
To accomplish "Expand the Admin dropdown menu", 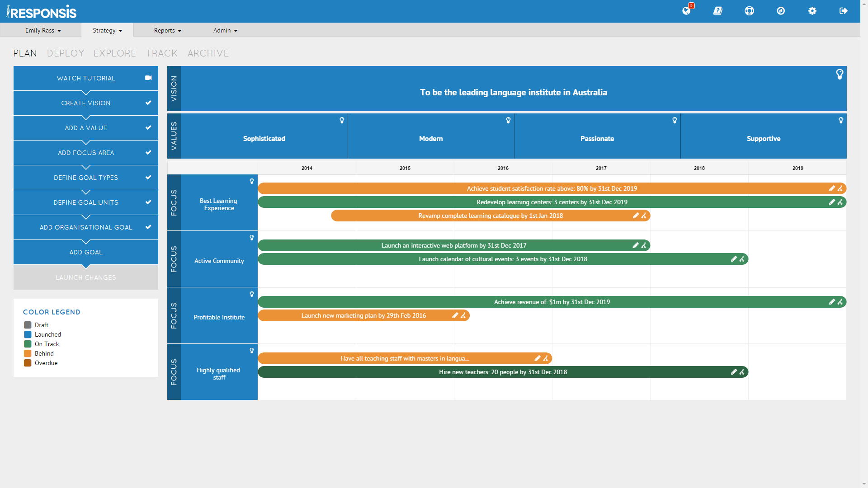I will click(225, 30).
